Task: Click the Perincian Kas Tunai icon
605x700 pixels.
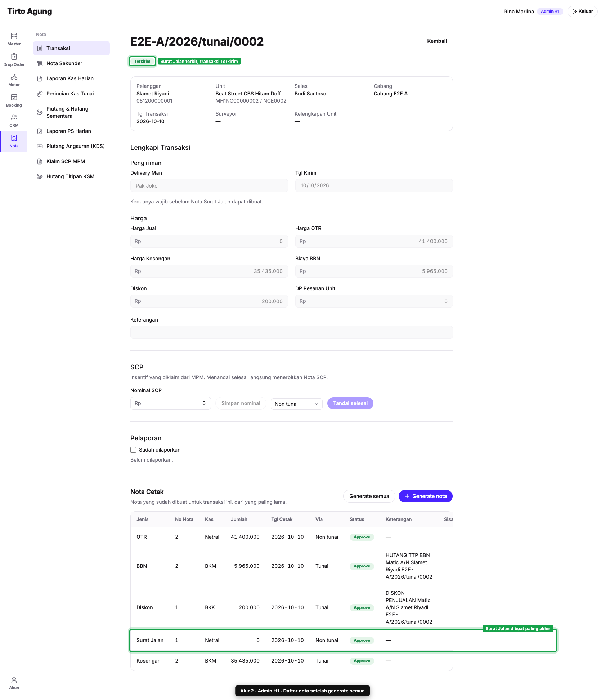Action: pyautogui.click(x=40, y=94)
